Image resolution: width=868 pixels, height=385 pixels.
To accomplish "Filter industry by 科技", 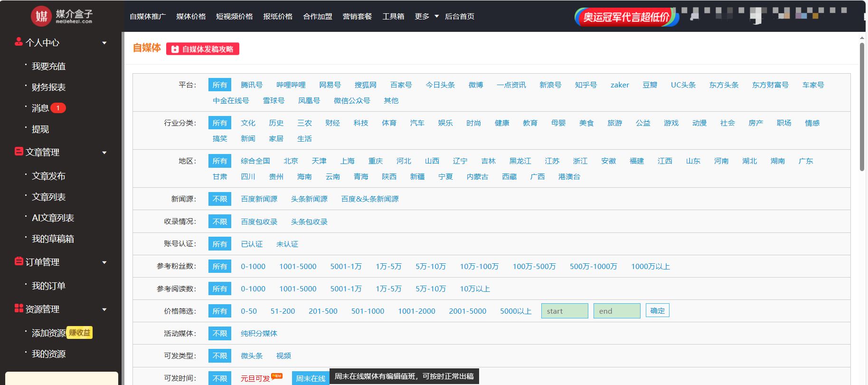I will click(361, 123).
